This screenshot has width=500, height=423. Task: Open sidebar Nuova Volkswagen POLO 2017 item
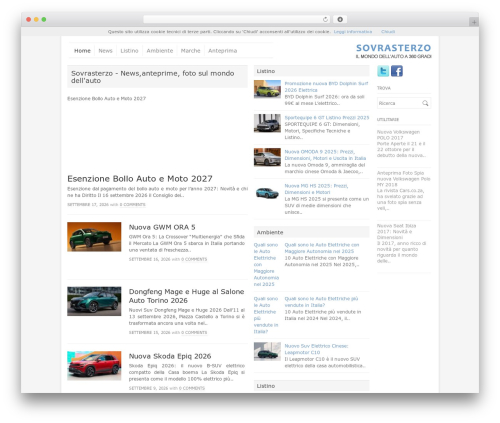[x=398, y=135]
